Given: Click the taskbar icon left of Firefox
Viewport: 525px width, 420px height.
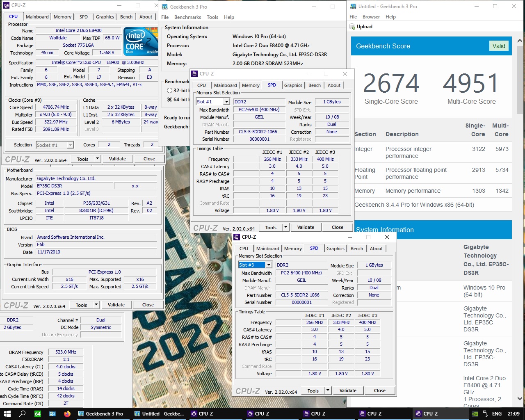Looking at the screenshot, I should [52, 413].
